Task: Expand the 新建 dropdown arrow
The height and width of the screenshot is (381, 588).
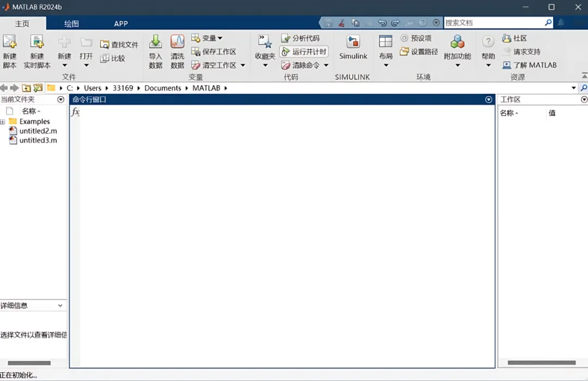Action: [x=64, y=66]
